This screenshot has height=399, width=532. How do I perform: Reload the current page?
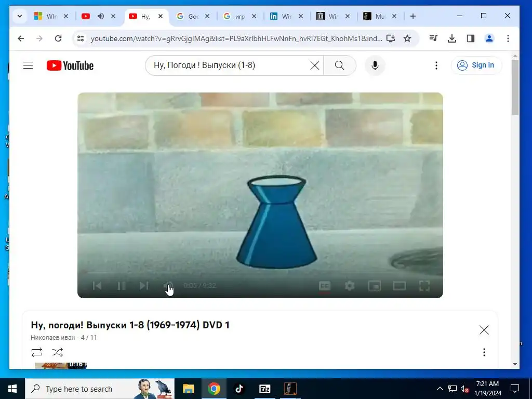[x=58, y=38]
